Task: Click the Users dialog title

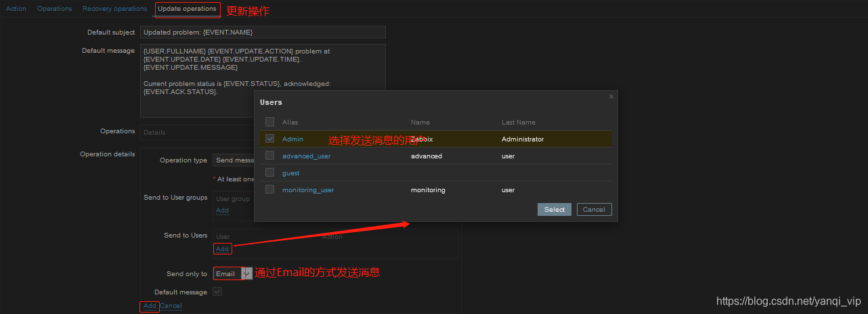Action: point(271,102)
